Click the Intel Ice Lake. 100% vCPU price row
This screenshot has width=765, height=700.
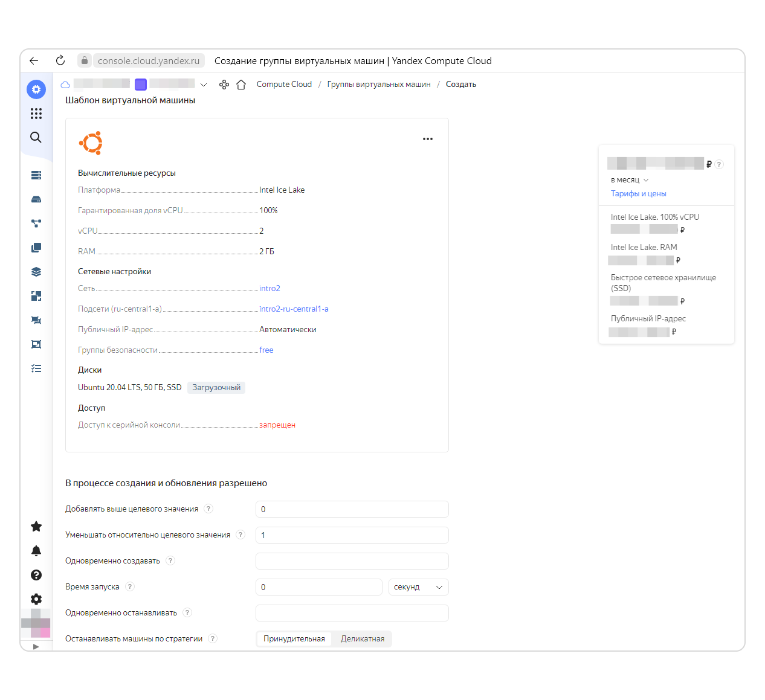(x=655, y=217)
